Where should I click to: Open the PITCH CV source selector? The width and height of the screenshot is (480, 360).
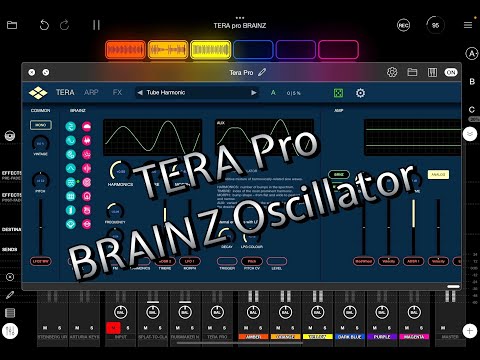coord(252,261)
